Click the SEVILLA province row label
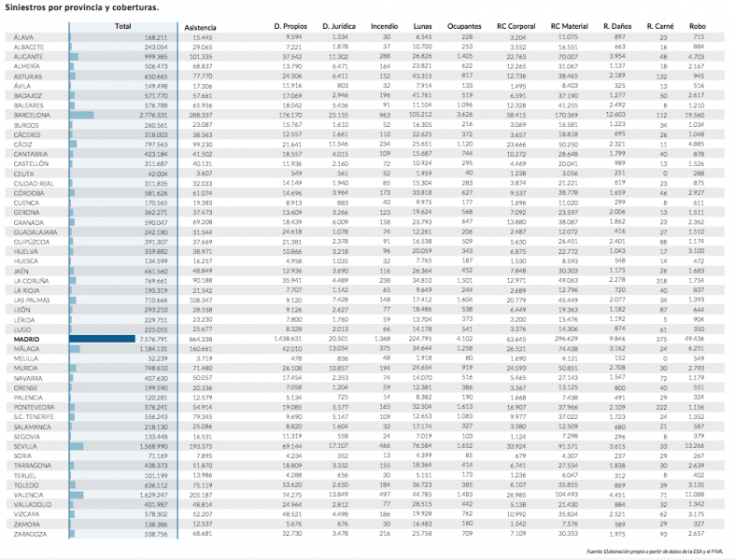Image resolution: width=735 pixels, height=560 pixels. pyautogui.click(x=25, y=446)
